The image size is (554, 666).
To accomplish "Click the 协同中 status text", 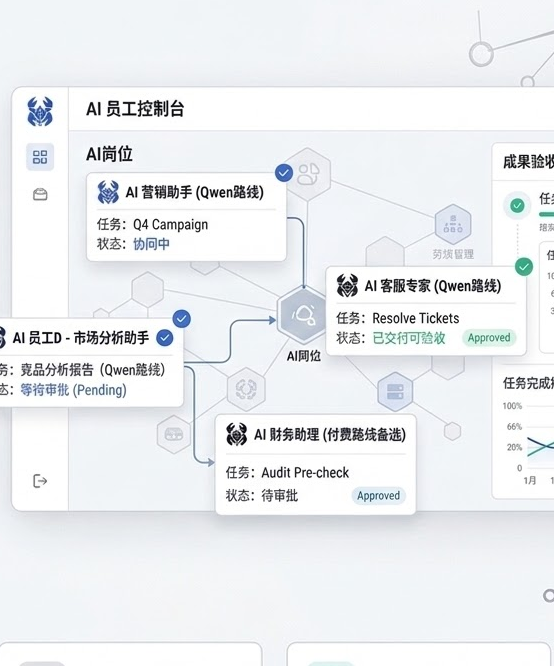I will (x=151, y=244).
